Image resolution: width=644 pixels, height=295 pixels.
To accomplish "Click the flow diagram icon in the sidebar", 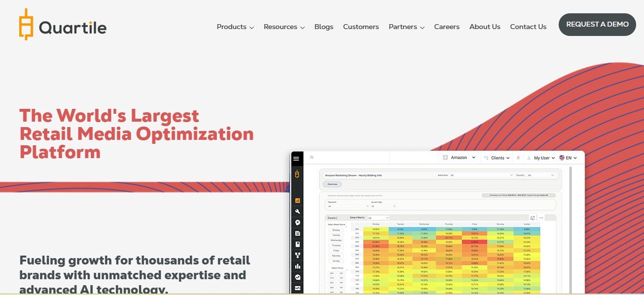I will (297, 255).
